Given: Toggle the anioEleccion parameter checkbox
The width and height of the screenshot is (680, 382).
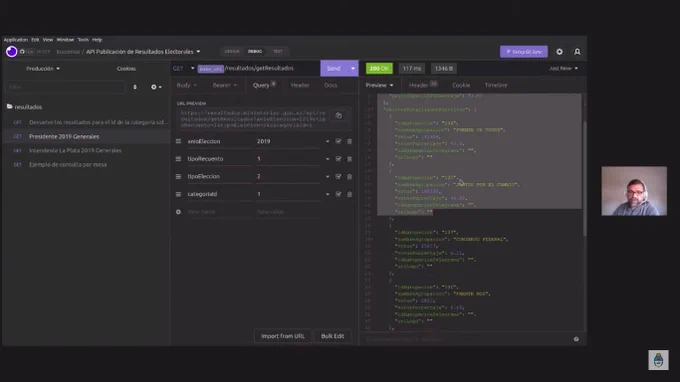Looking at the screenshot, I should (x=338, y=141).
